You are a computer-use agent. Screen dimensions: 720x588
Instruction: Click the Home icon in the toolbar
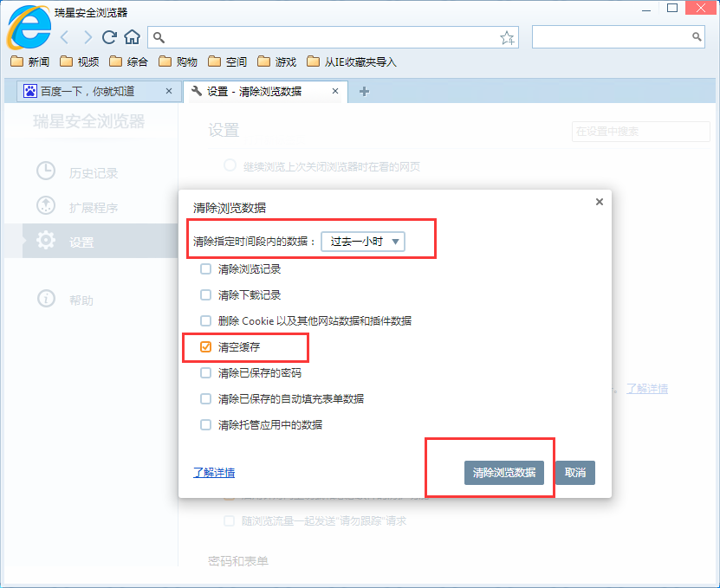(131, 38)
